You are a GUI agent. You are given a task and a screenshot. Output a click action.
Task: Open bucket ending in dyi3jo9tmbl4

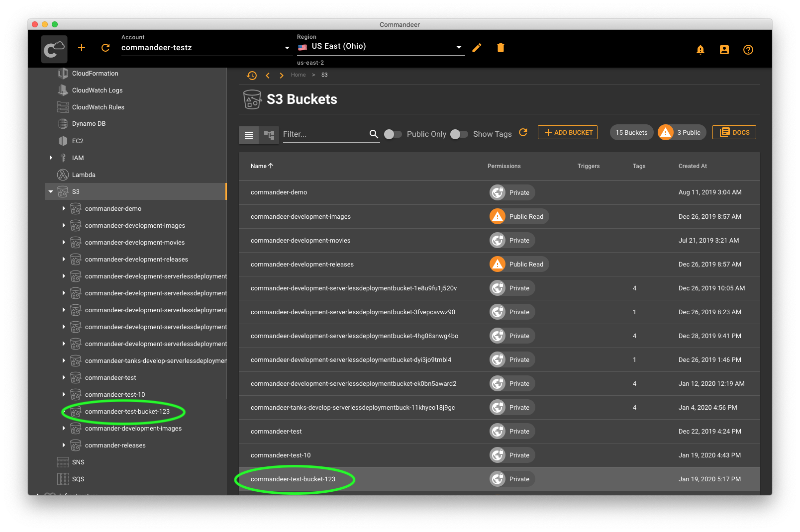(499, 360)
